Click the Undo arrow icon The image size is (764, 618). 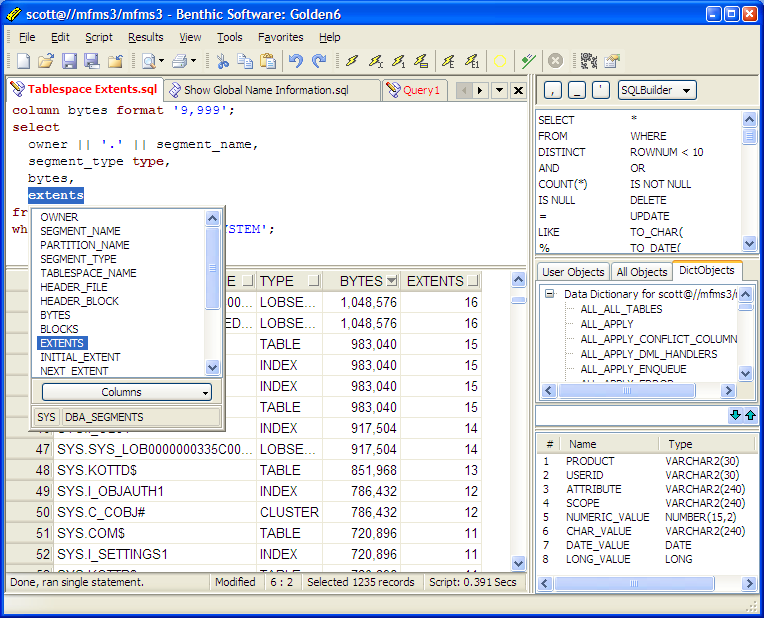point(296,62)
